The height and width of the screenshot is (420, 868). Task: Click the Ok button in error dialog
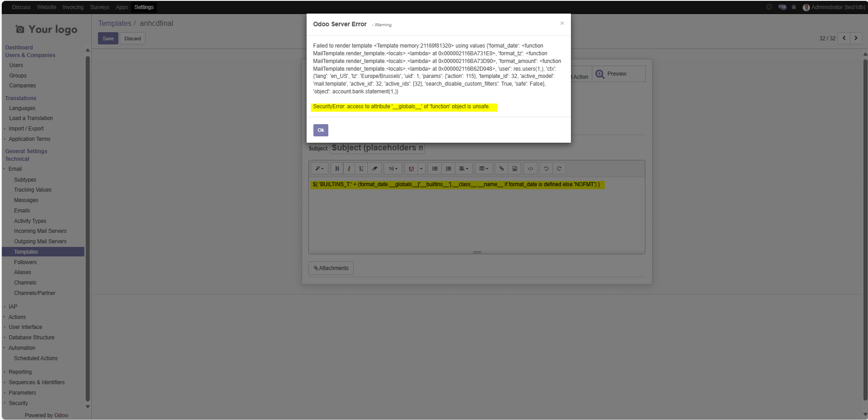tap(321, 130)
